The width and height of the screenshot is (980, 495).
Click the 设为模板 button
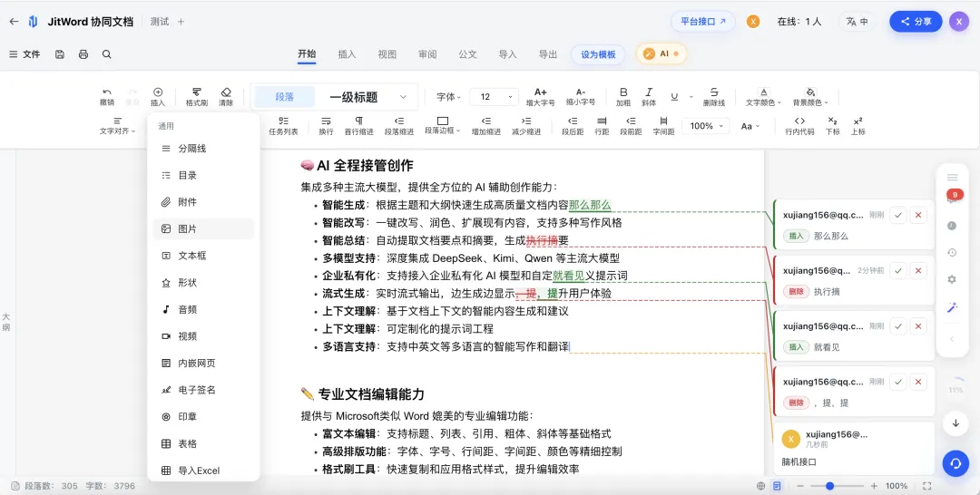click(598, 54)
